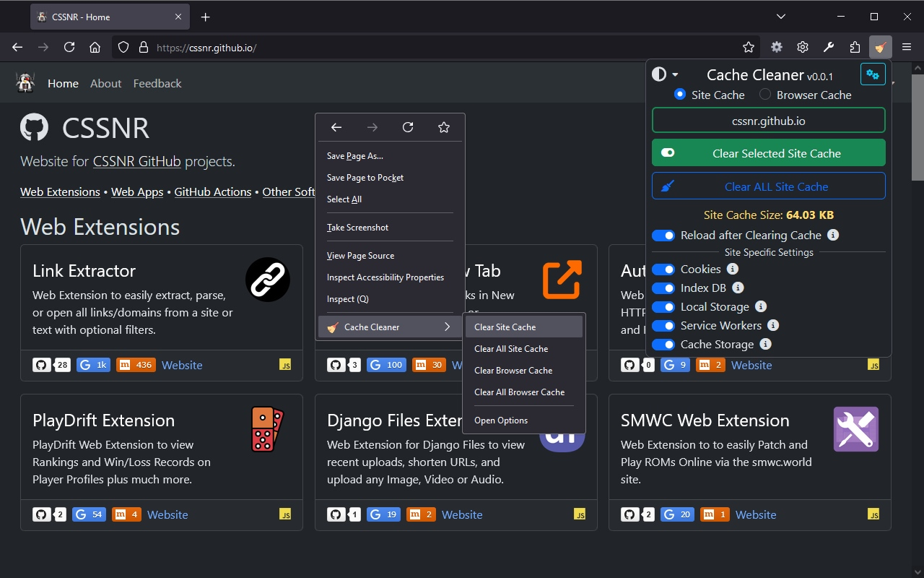Jump to the GitHub Actions section link

(213, 192)
